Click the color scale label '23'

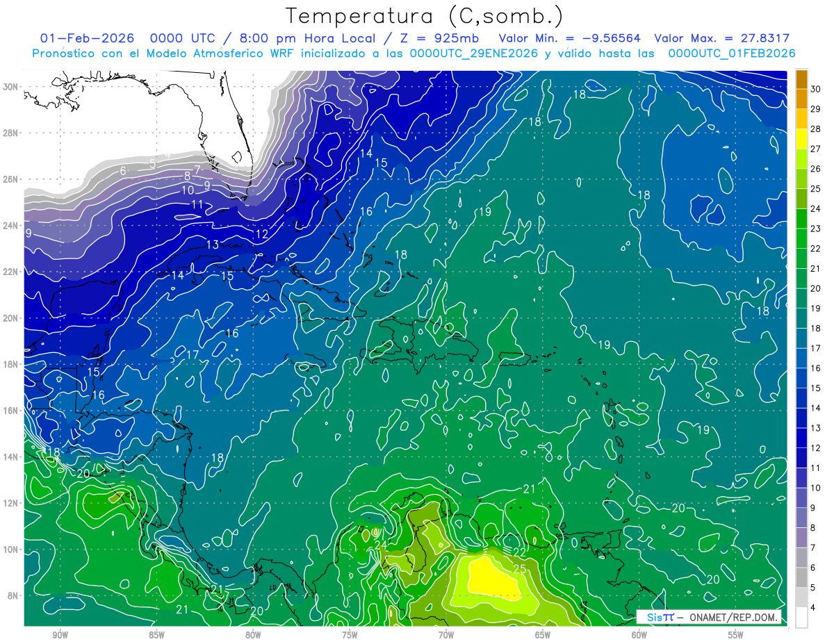pos(815,229)
